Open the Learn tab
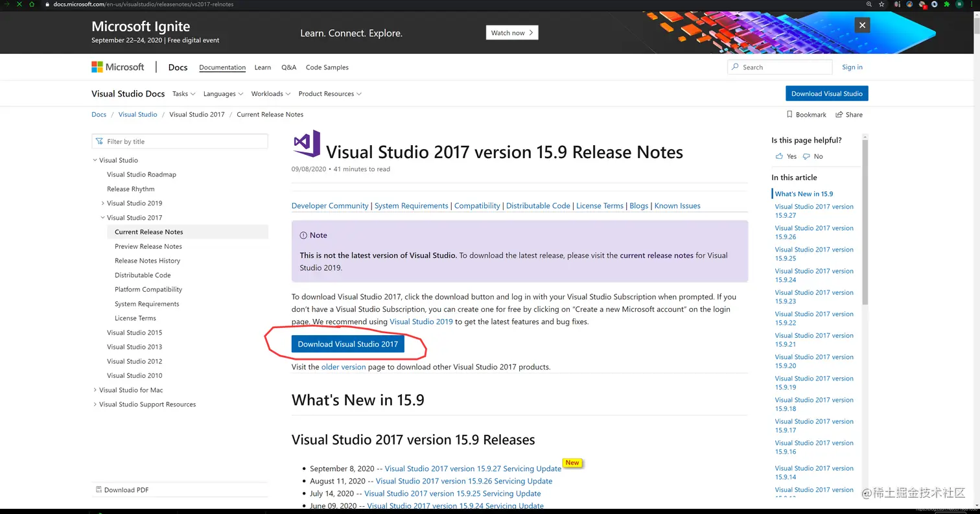This screenshot has height=514, width=980. pyautogui.click(x=262, y=67)
